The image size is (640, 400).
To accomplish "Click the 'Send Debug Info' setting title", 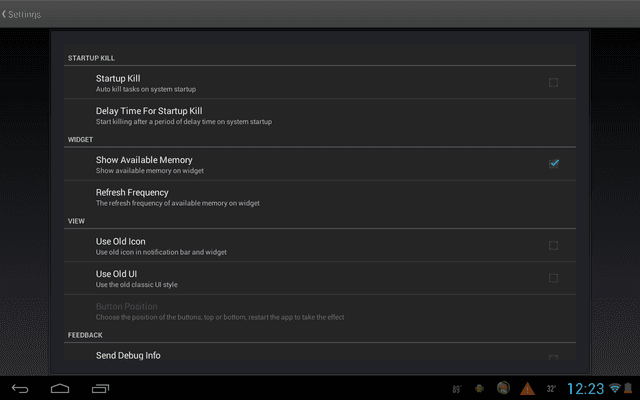I will pos(128,356).
